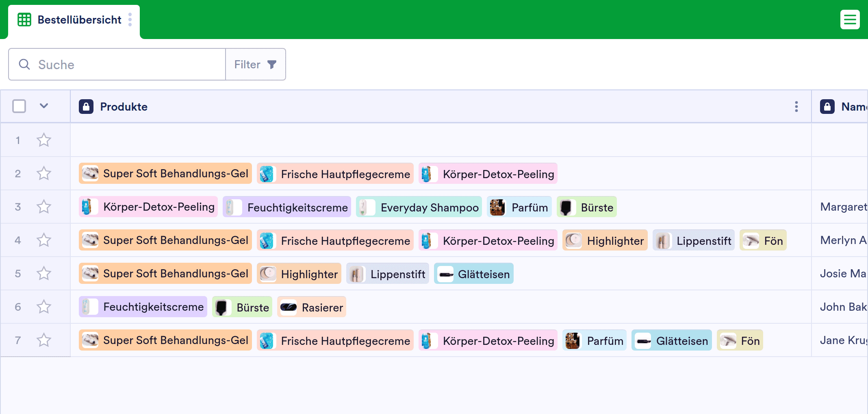This screenshot has width=868, height=414.
Task: Open Bestellübersicht tab options dots
Action: [130, 20]
